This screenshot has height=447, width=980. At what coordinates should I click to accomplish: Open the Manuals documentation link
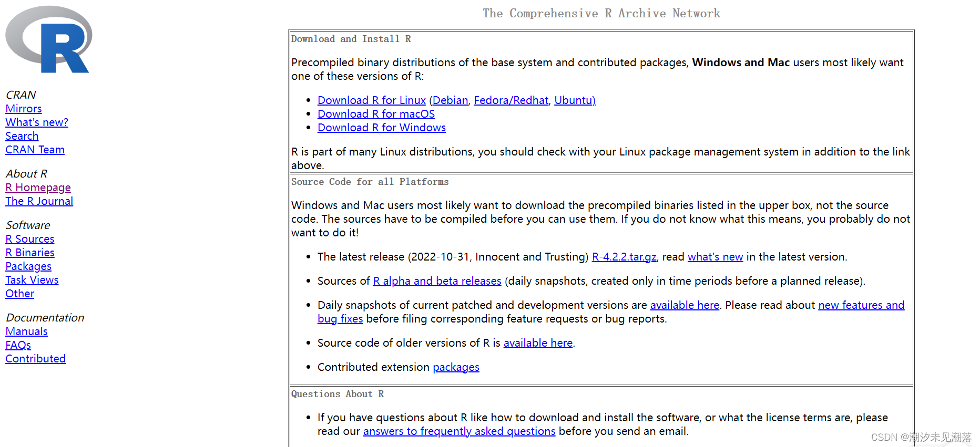pos(27,331)
